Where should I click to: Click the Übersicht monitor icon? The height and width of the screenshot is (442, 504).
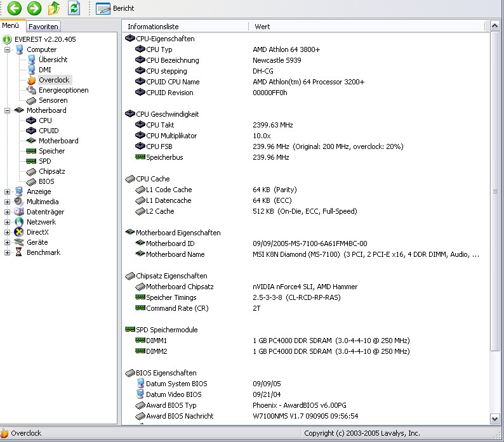click(31, 60)
